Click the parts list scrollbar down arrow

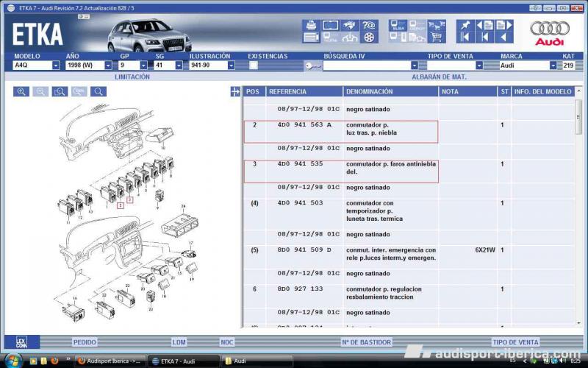[x=578, y=323]
